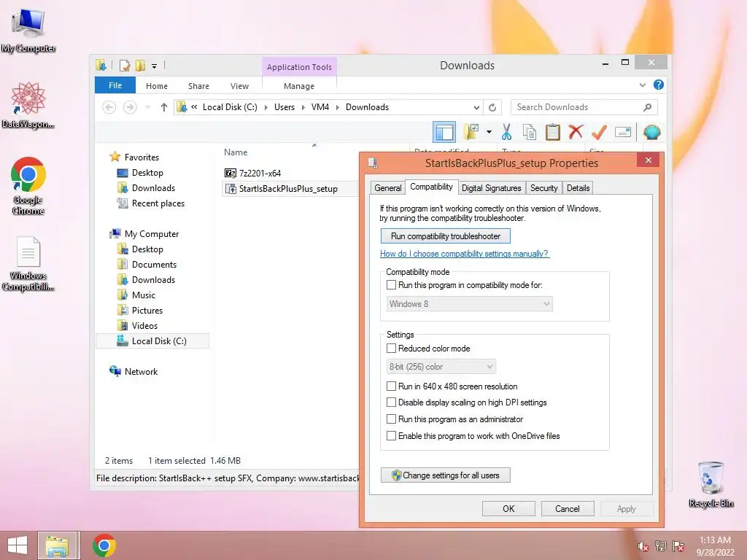The height and width of the screenshot is (560, 747).
Task: Expand the ribbon chevron
Action: click(642, 85)
